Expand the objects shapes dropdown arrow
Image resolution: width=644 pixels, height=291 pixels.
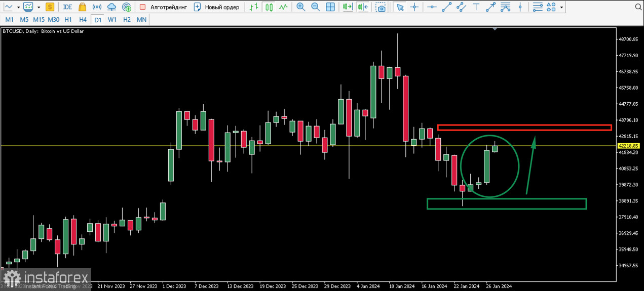pos(561,7)
